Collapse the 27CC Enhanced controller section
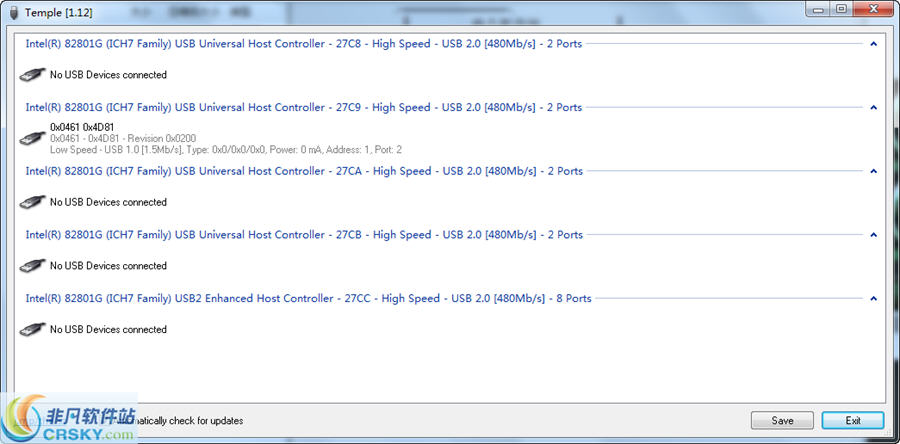The height and width of the screenshot is (444, 900). click(873, 299)
